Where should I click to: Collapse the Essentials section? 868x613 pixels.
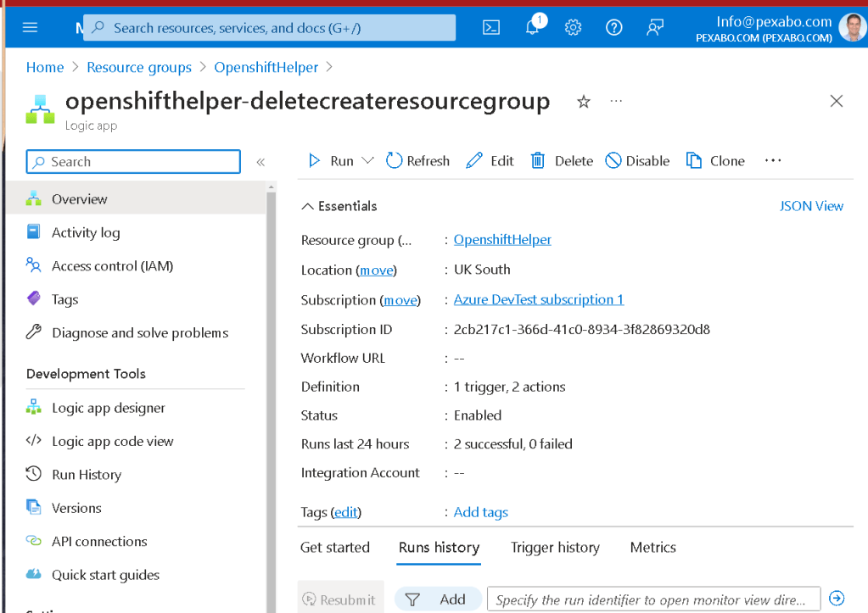(339, 206)
